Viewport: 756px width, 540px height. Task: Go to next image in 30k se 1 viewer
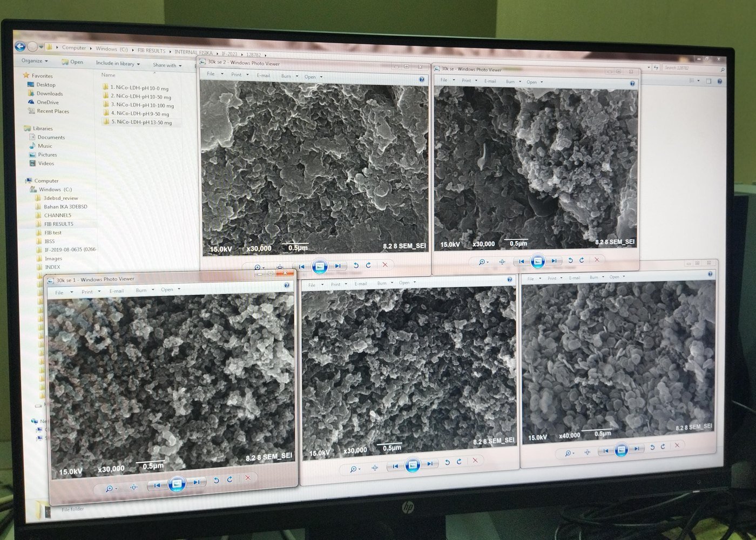coord(197,482)
